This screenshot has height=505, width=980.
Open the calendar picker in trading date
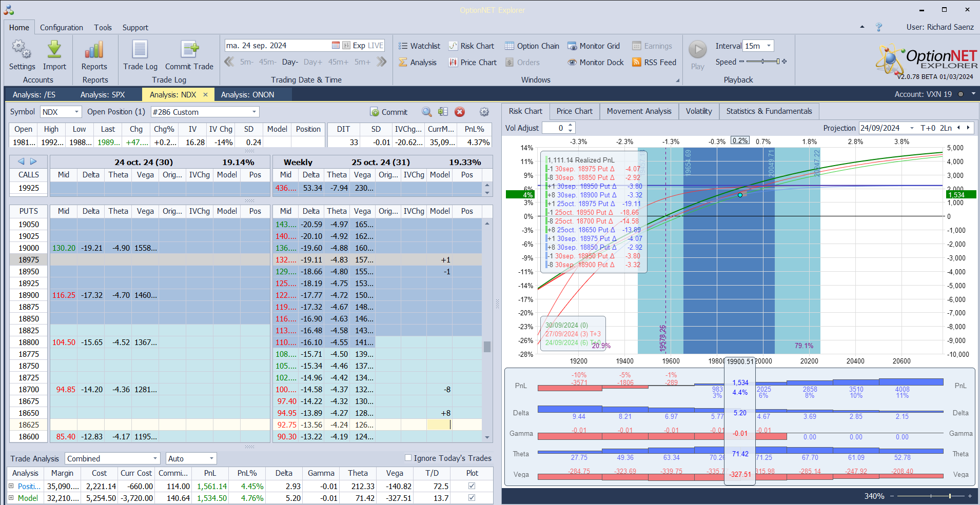click(x=336, y=46)
